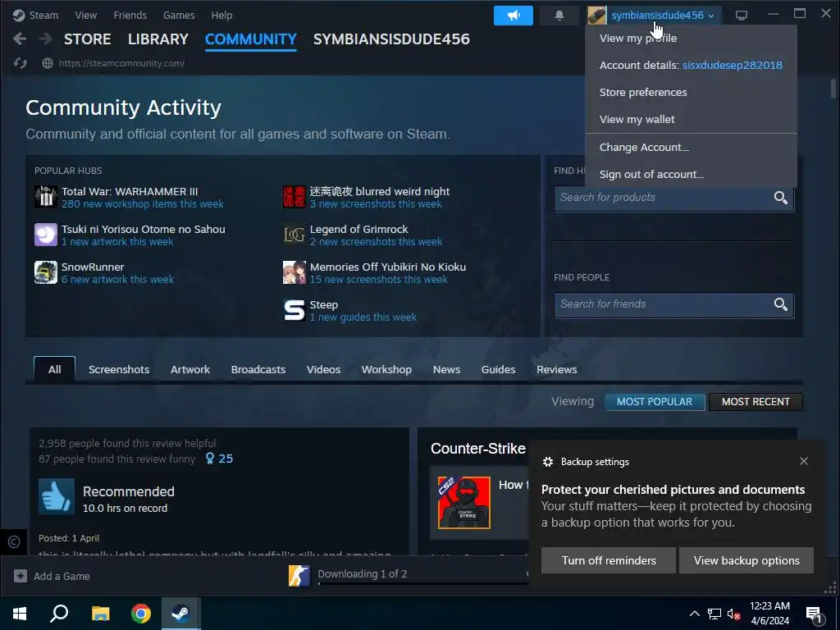
Task: Go forward with the right arrow
Action: pyautogui.click(x=46, y=39)
